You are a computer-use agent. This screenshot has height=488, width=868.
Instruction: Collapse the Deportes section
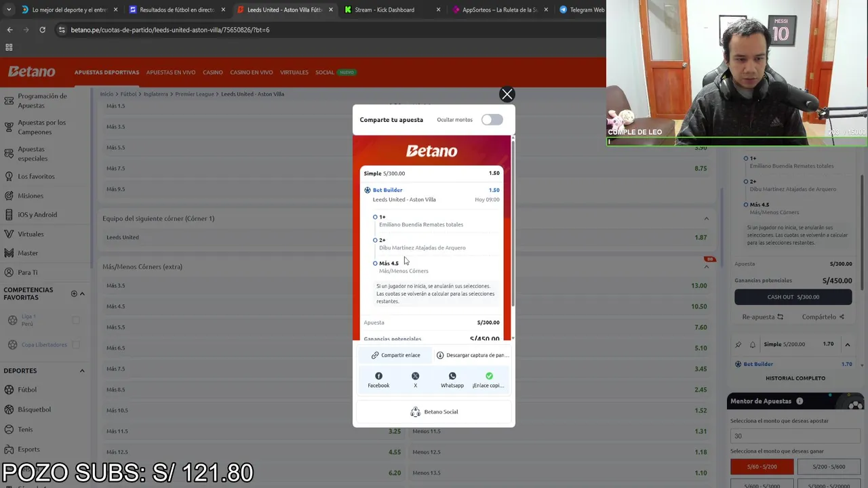82,371
